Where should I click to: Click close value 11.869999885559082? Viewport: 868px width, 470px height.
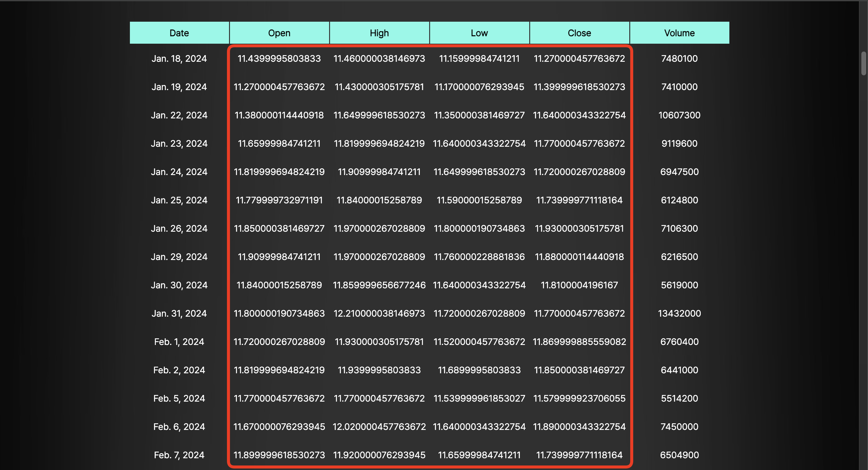pyautogui.click(x=580, y=342)
